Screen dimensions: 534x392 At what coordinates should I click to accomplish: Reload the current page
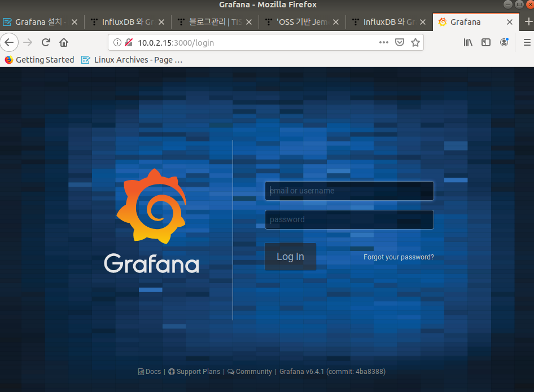point(46,42)
